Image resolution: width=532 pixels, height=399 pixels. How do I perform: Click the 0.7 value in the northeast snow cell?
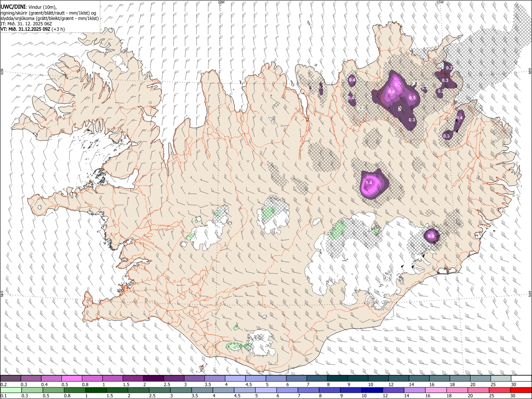pyautogui.click(x=398, y=84)
